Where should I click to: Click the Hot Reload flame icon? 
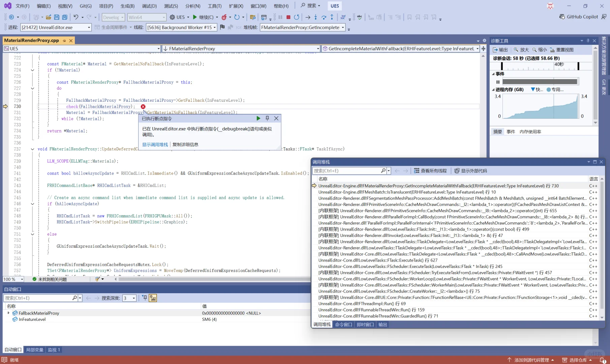click(224, 17)
